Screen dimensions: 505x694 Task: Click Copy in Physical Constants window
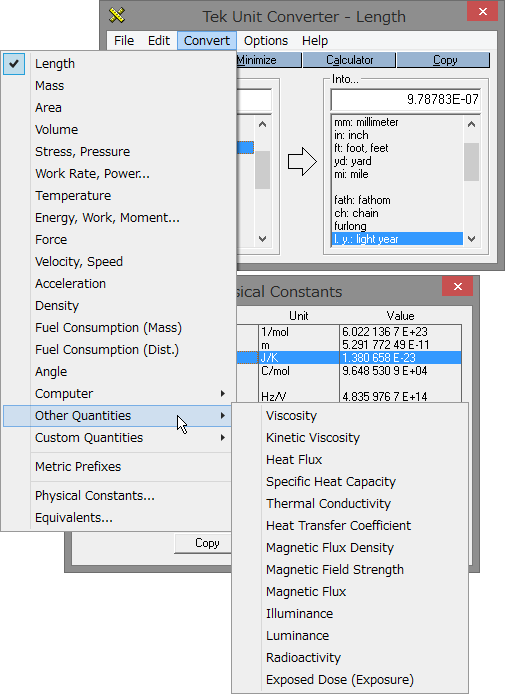tap(204, 543)
